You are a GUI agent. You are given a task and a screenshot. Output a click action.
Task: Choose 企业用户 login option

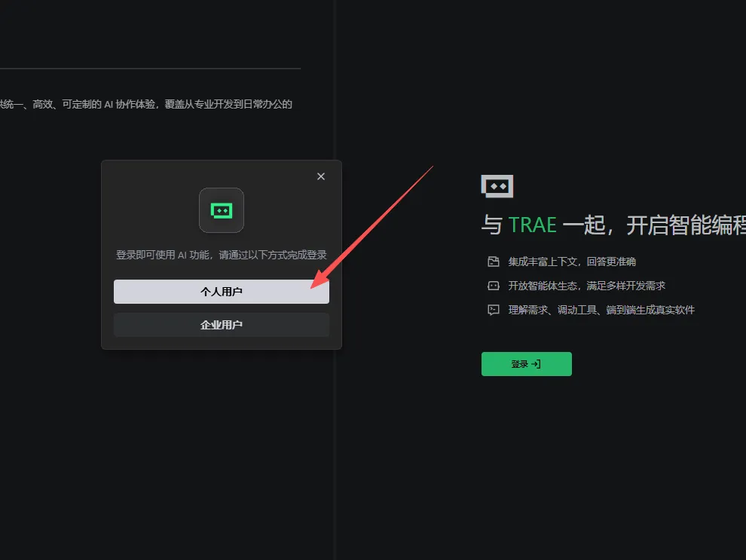222,325
